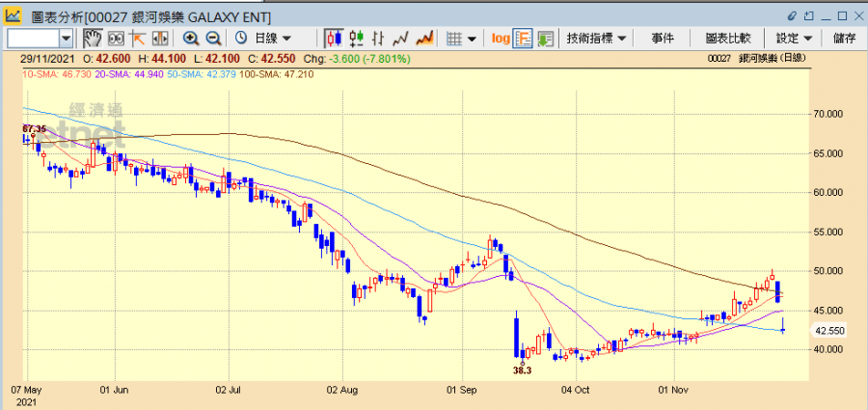
Task: Select the orange arrow cursor tool
Action: (x=137, y=39)
